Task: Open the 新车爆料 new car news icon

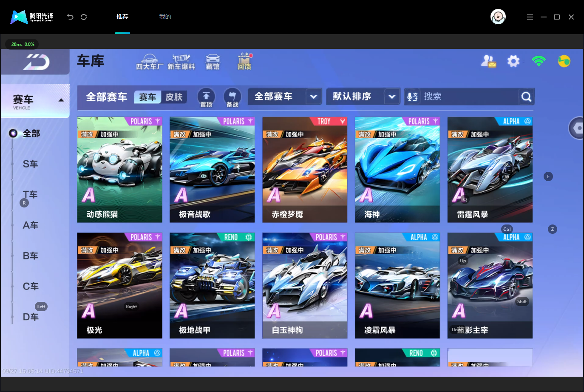Action: (x=181, y=62)
